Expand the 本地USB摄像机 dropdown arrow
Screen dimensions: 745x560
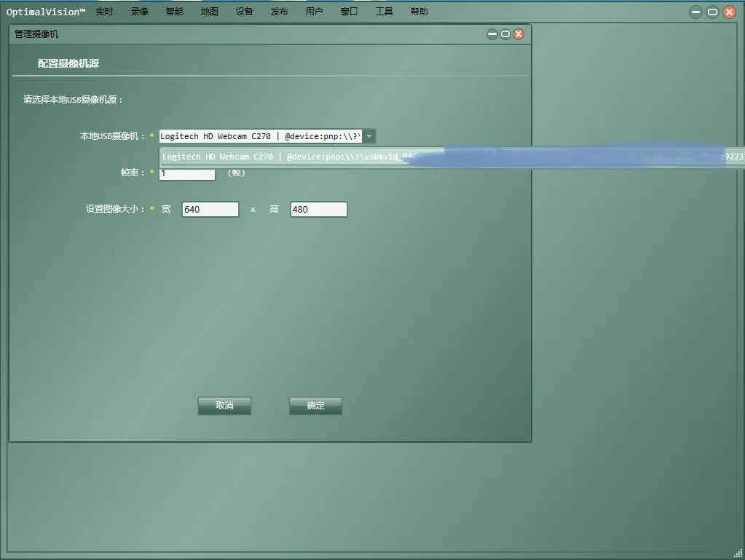click(x=369, y=136)
